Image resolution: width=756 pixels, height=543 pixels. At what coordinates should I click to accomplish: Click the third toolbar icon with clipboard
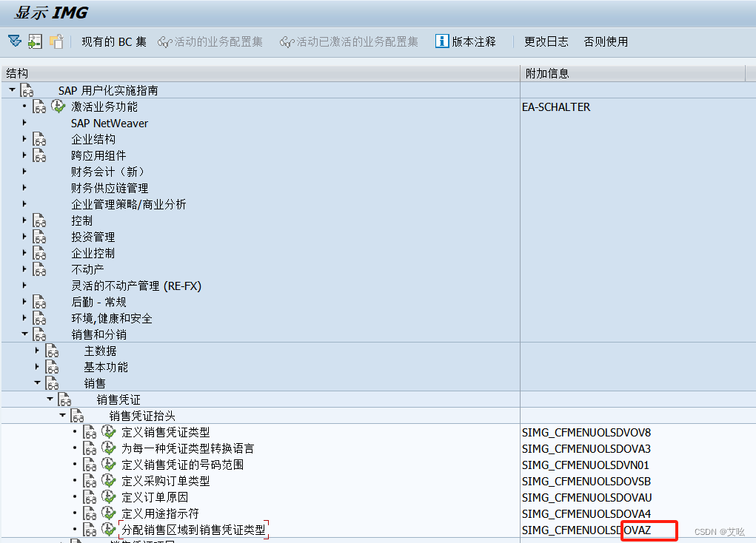pyautogui.click(x=56, y=41)
